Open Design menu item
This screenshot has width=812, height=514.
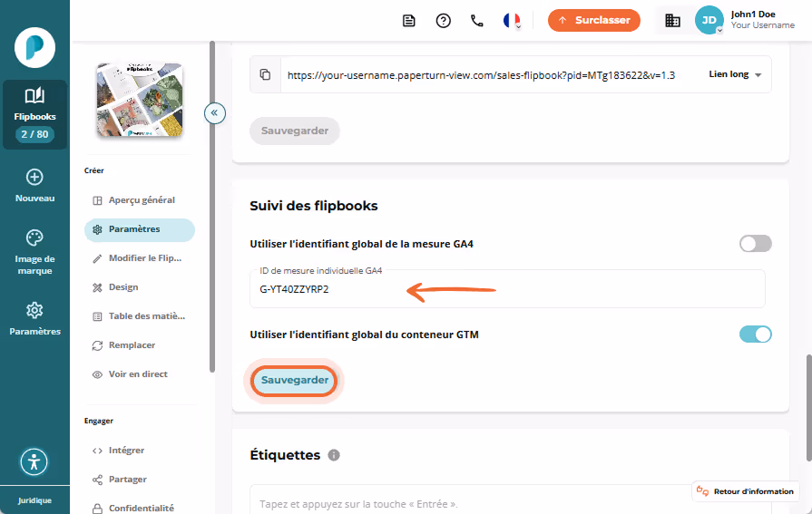pyautogui.click(x=140, y=287)
